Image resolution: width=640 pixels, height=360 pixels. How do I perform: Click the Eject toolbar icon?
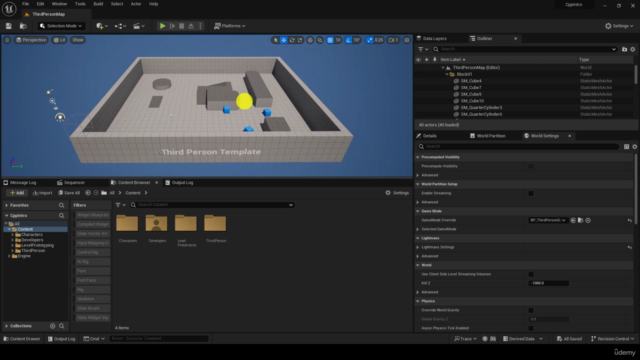(191, 26)
